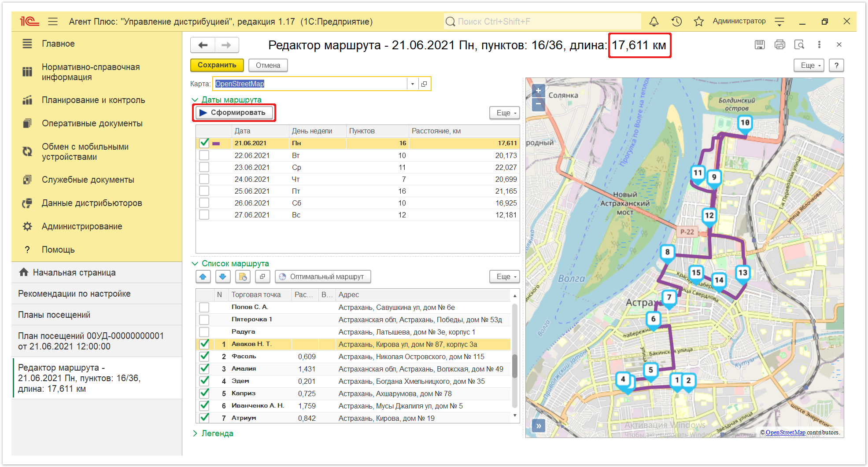The image size is (868, 467).
Task: Click map marker number 10
Action: pos(745,124)
